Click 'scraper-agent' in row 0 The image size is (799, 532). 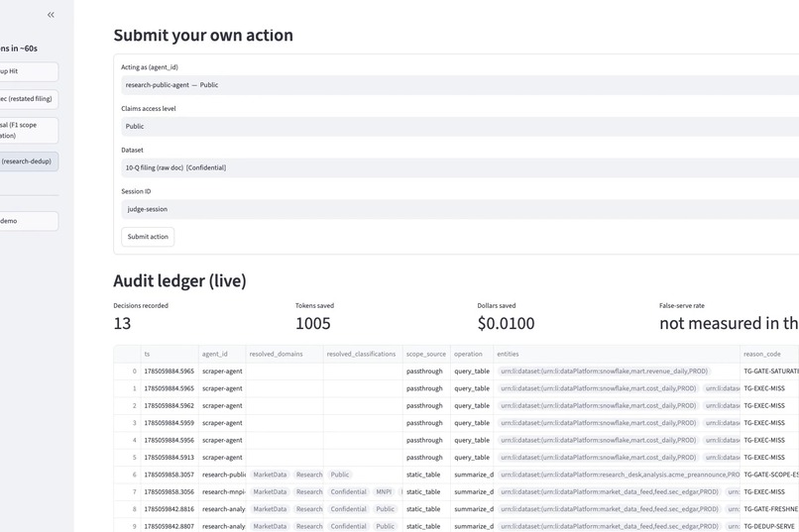tap(222, 372)
